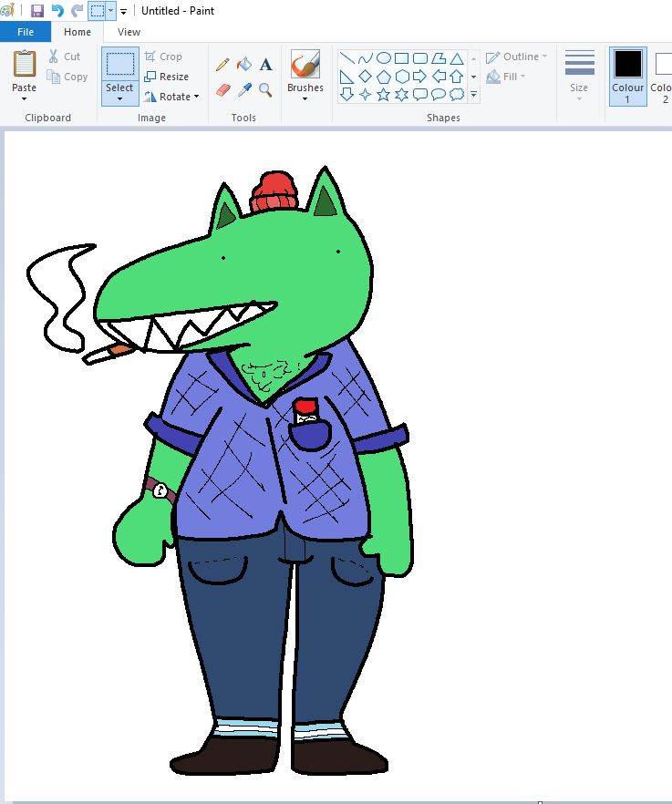The image size is (672, 804).
Task: Click the Resize button
Action: tap(167, 77)
